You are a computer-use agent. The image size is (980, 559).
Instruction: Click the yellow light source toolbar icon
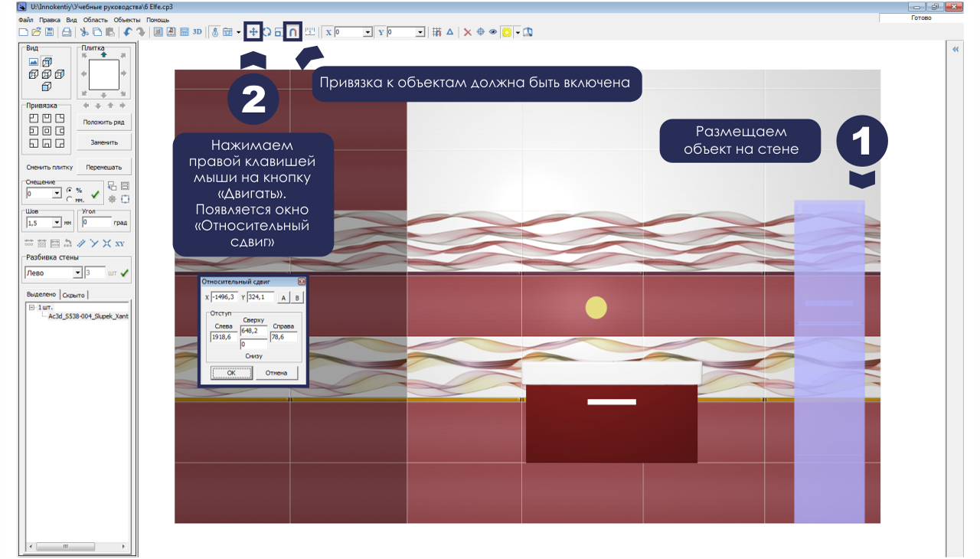click(507, 32)
